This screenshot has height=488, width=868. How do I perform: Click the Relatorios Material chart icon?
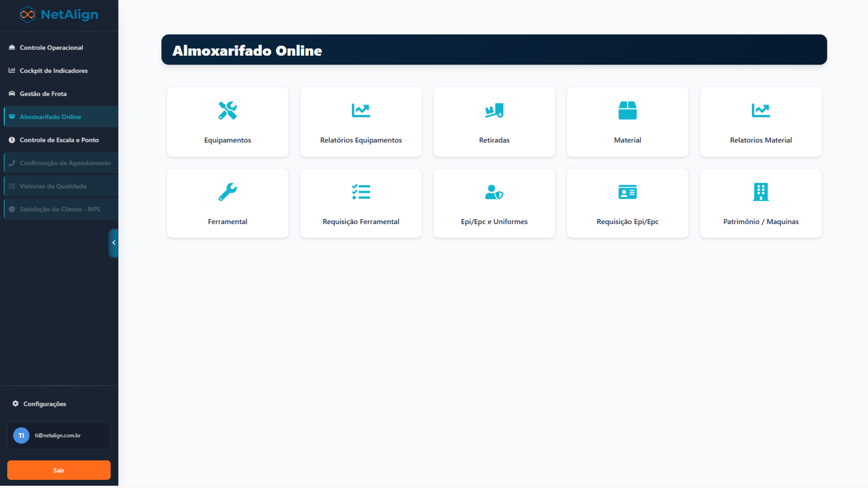[x=761, y=110]
